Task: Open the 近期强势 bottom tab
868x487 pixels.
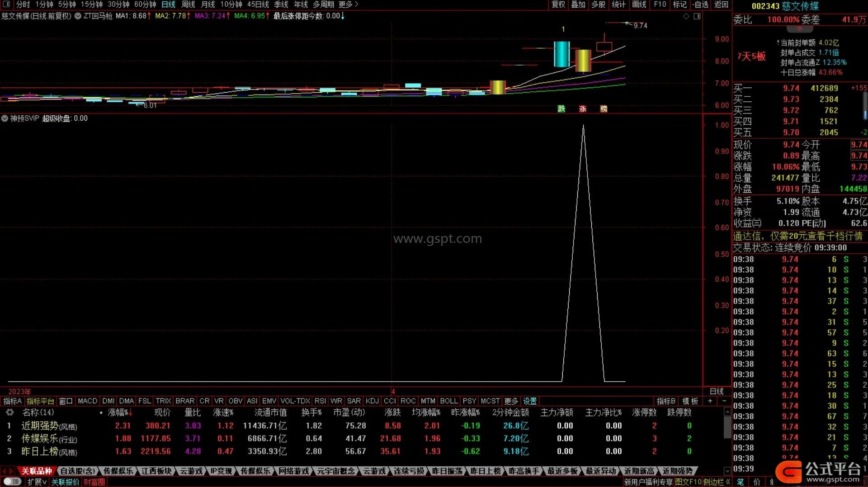Action: coord(677,471)
